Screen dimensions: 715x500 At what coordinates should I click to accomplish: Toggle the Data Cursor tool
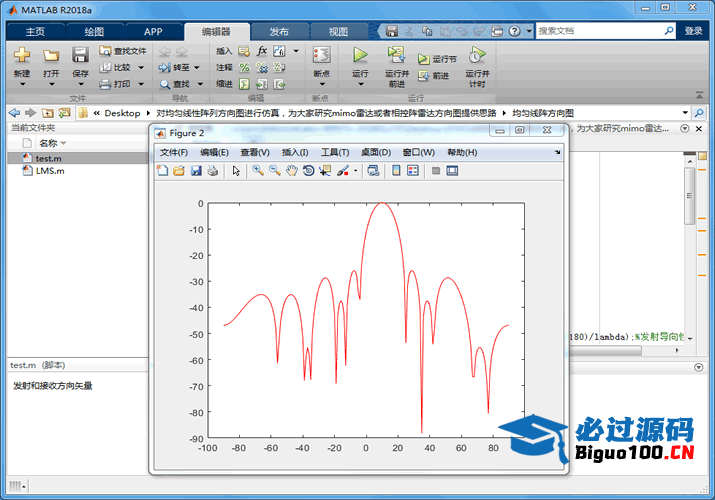(325, 171)
